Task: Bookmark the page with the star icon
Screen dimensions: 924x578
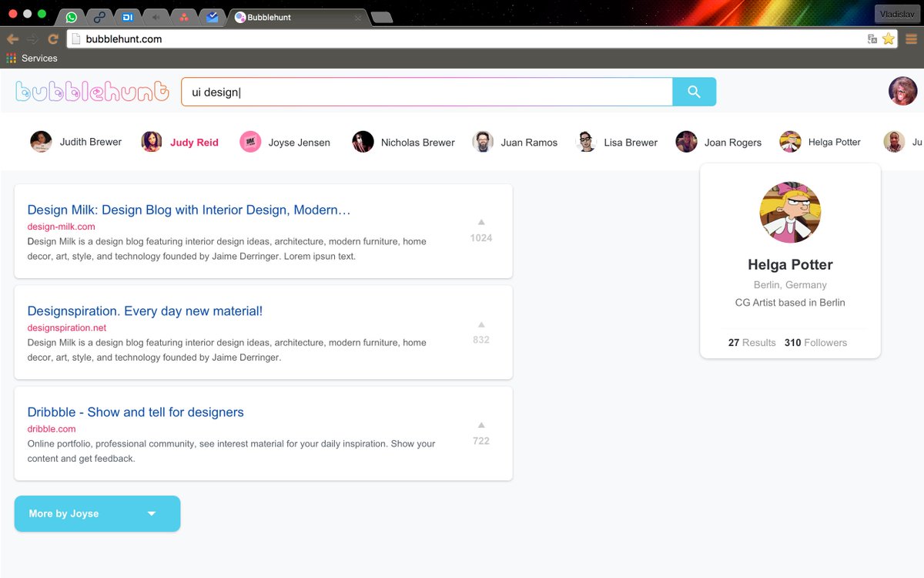Action: [x=888, y=39]
